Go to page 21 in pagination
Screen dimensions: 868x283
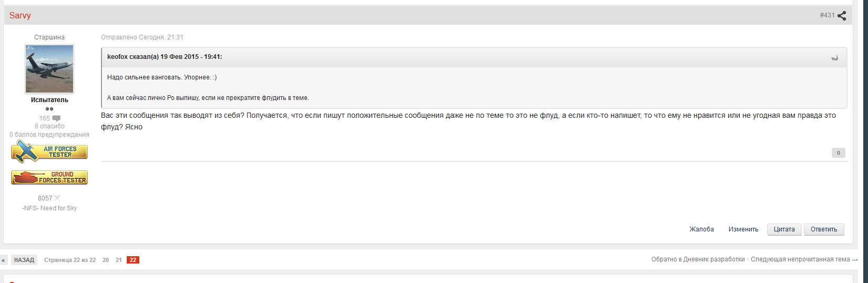coord(119,260)
